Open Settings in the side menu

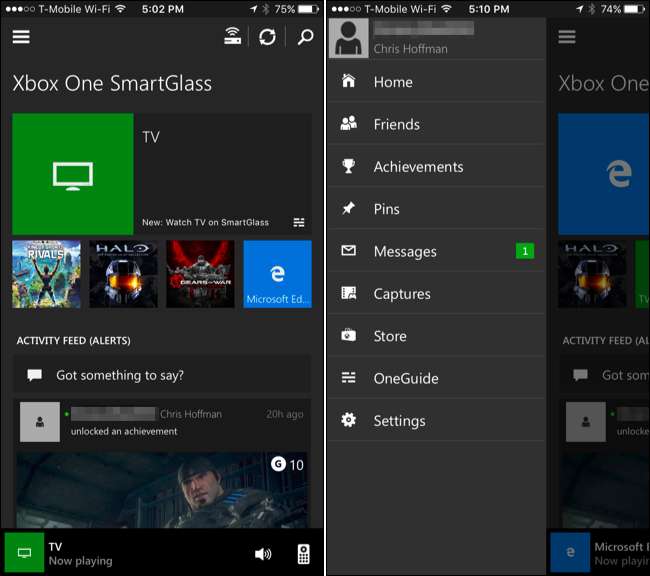(399, 421)
